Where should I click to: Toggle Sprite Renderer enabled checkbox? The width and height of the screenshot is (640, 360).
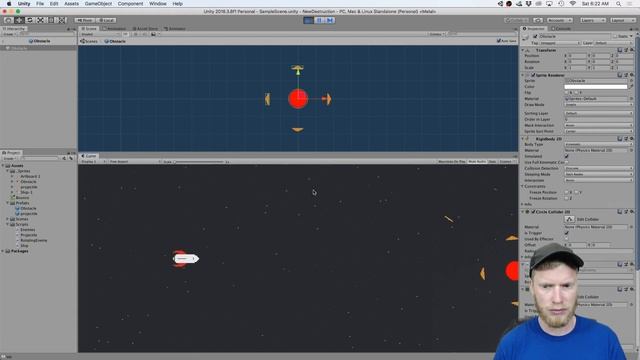point(533,75)
